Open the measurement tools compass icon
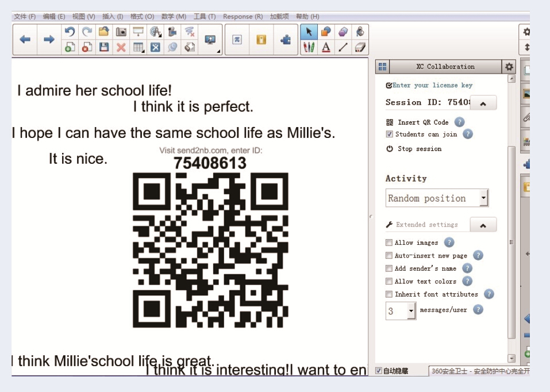Viewport: 550px width, 392px height. (x=155, y=32)
